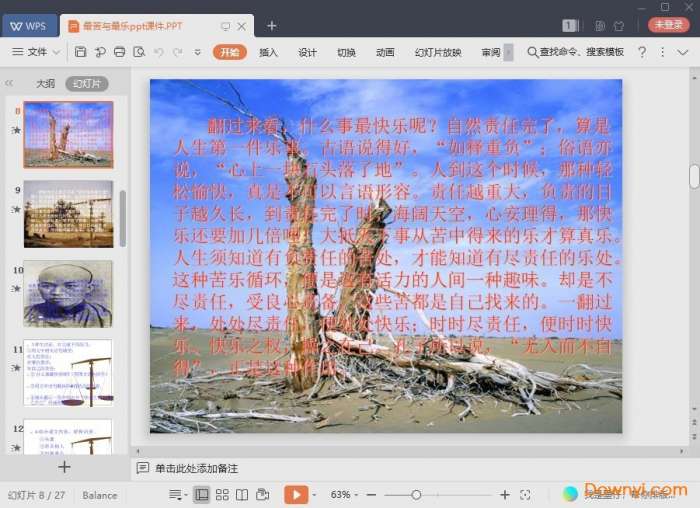Open quick access toolbar customization dropdown
This screenshot has height=508, width=700.
197,52
